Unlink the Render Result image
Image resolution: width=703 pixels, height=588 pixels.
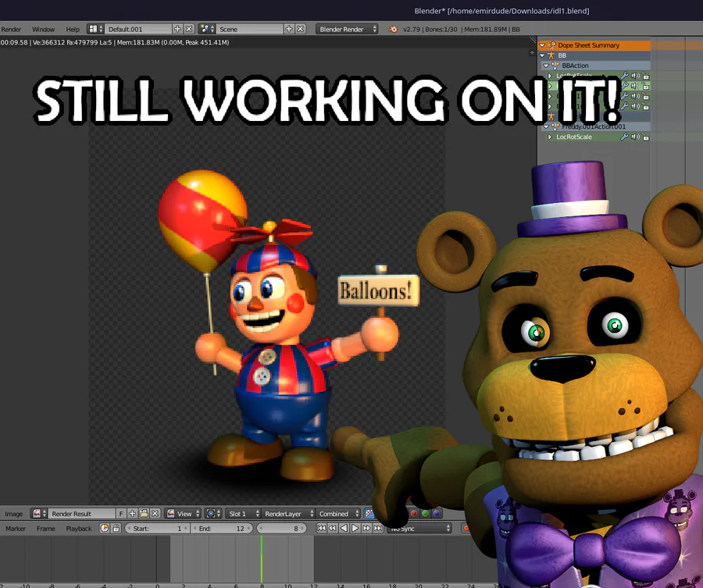155,514
